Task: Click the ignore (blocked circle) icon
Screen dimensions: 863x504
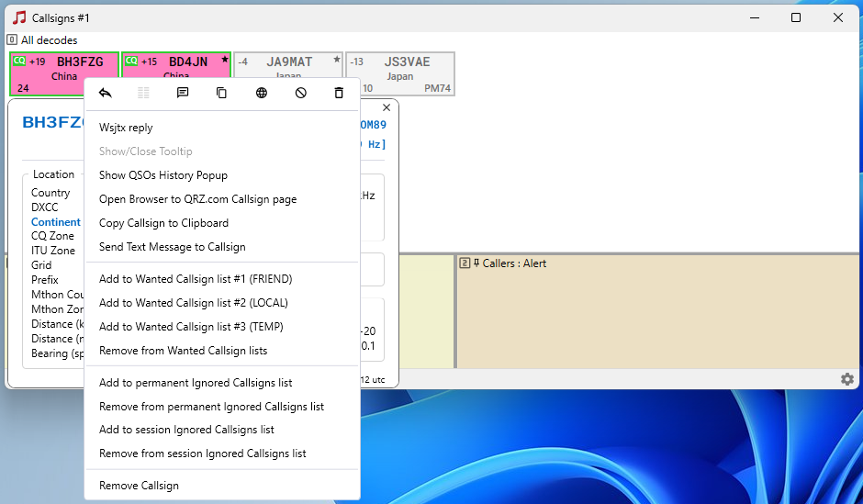Action: point(300,93)
